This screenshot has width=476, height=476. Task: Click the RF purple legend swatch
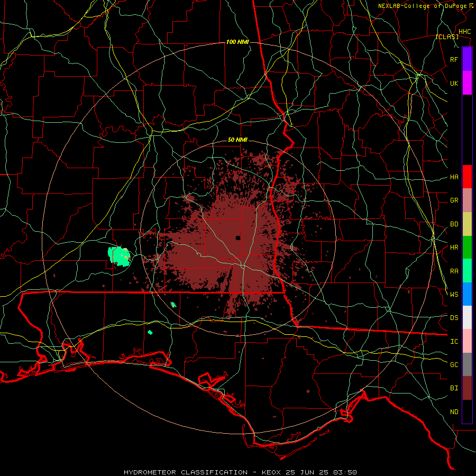[467, 59]
